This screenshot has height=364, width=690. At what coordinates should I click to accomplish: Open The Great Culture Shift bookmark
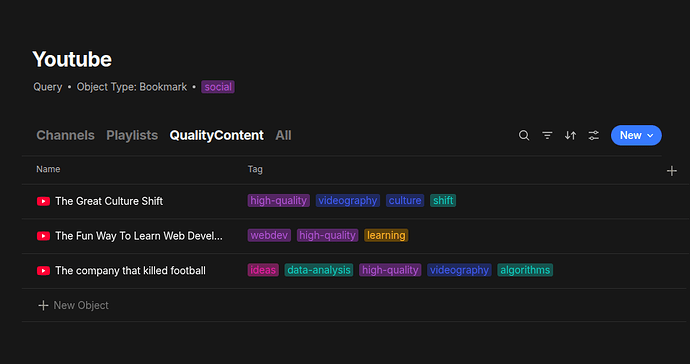click(109, 201)
